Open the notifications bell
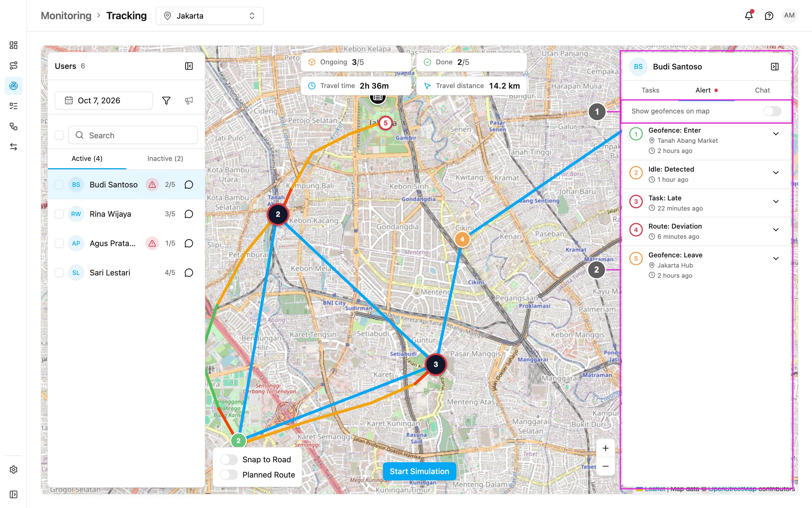 749,16
